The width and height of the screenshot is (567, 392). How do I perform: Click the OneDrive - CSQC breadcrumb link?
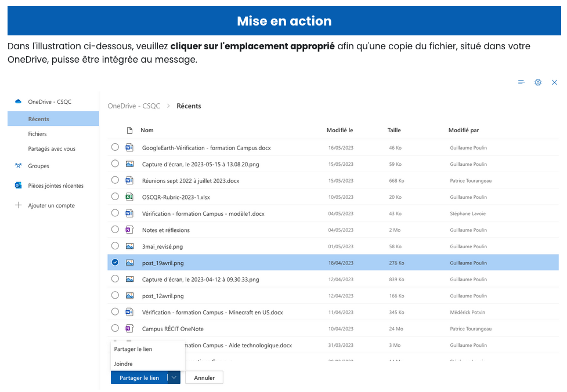(x=133, y=106)
